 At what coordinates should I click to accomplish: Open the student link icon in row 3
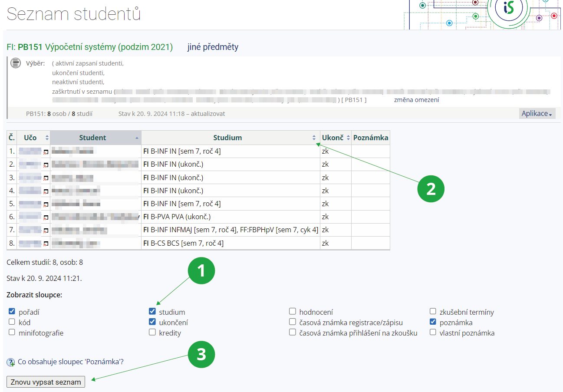tap(46, 178)
